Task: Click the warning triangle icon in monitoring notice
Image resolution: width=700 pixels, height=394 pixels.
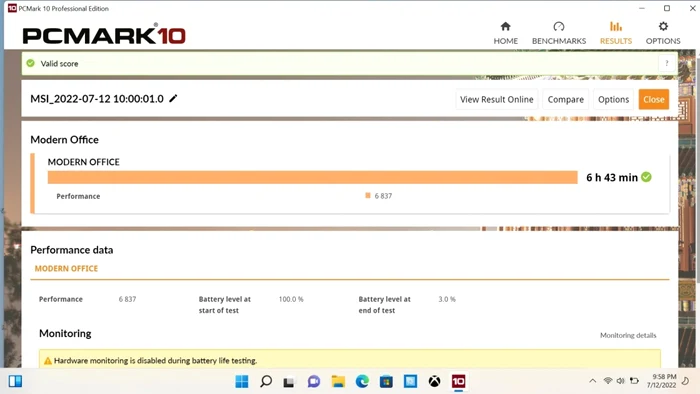Action: tap(48, 361)
